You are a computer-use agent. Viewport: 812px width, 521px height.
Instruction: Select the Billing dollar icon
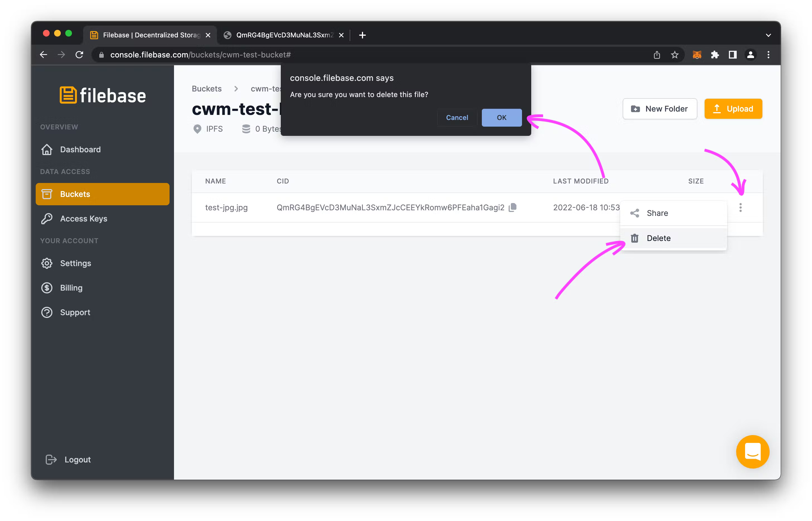coord(47,287)
